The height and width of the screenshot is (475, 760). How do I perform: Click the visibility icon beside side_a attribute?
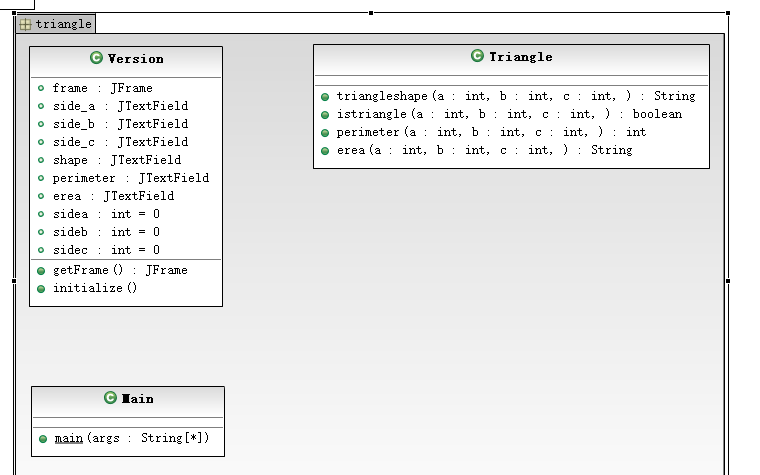41,106
